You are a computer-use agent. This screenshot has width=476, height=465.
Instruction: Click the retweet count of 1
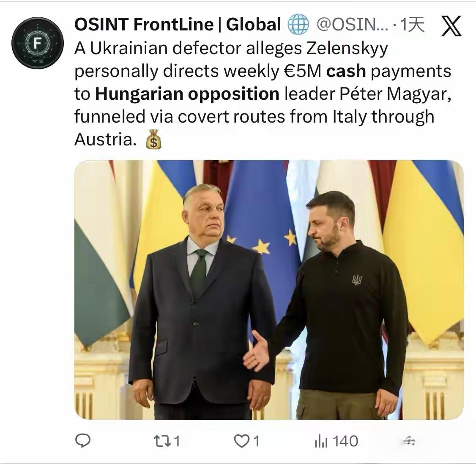click(x=177, y=441)
